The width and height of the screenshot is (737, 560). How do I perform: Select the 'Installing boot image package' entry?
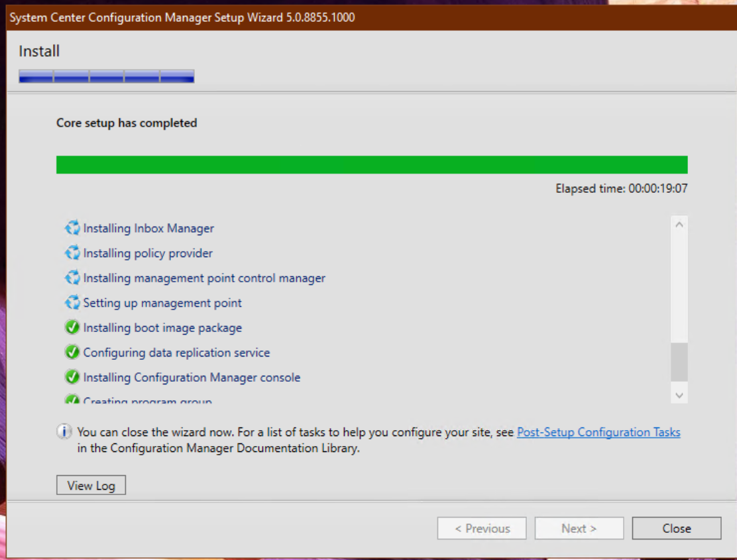pos(162,327)
